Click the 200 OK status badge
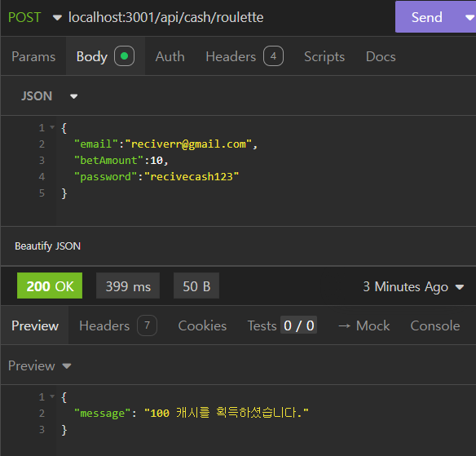 click(50, 286)
